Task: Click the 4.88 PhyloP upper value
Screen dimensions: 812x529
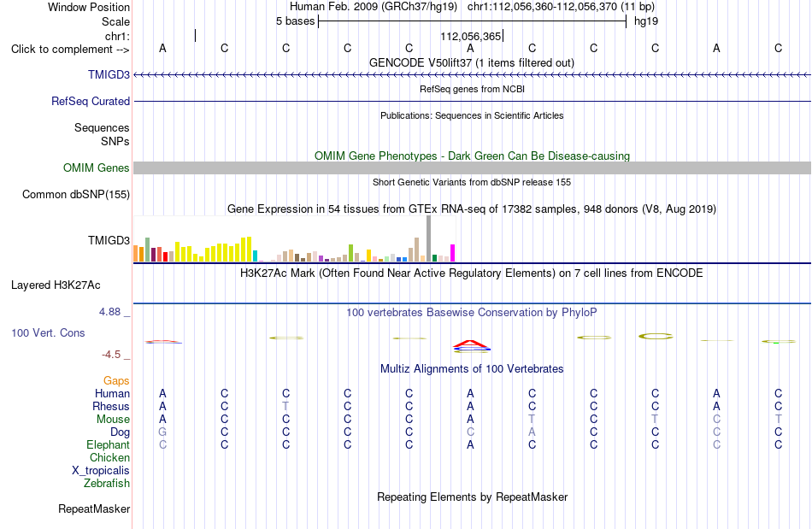Action: 109,312
